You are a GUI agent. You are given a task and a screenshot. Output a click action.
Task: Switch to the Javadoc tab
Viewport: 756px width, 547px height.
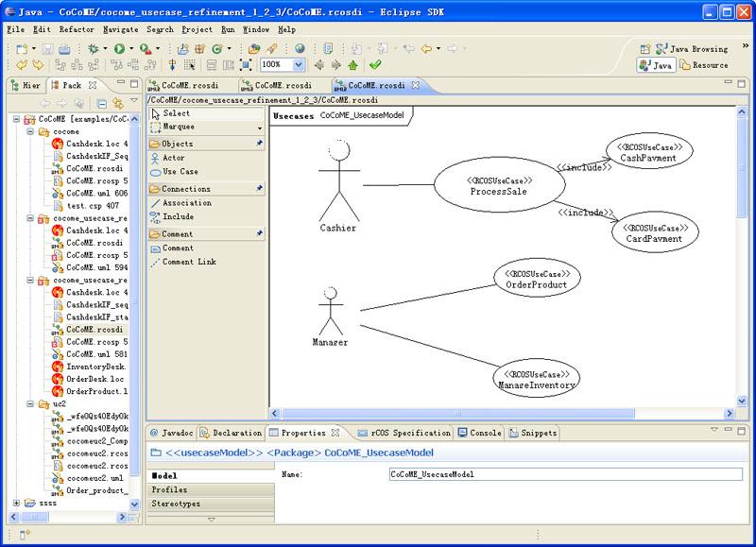pyautogui.click(x=171, y=433)
